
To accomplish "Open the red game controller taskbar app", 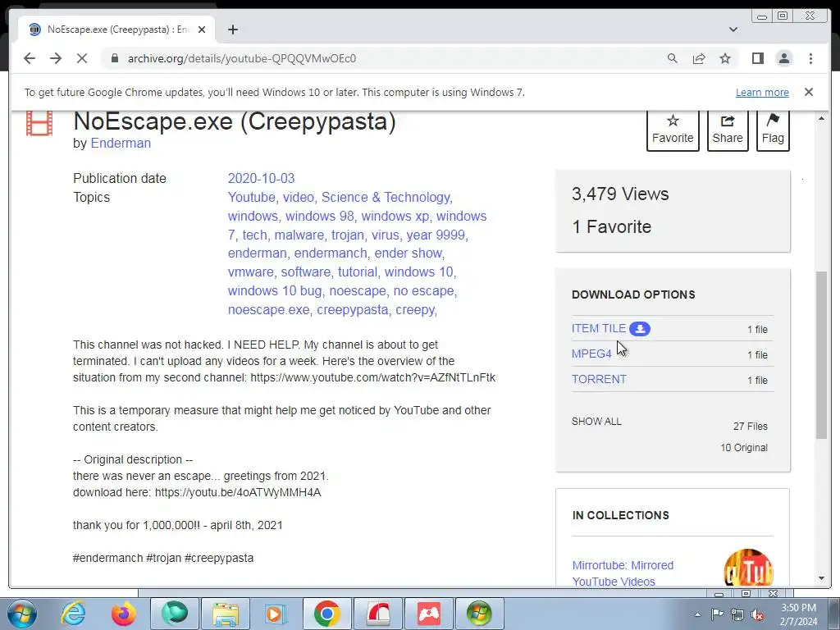I will 429,614.
